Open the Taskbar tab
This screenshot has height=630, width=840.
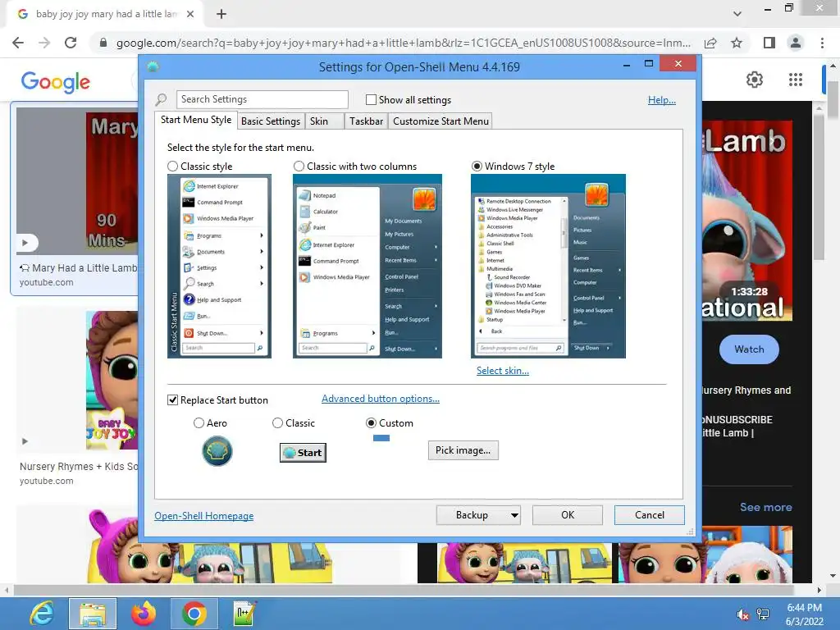pyautogui.click(x=366, y=121)
